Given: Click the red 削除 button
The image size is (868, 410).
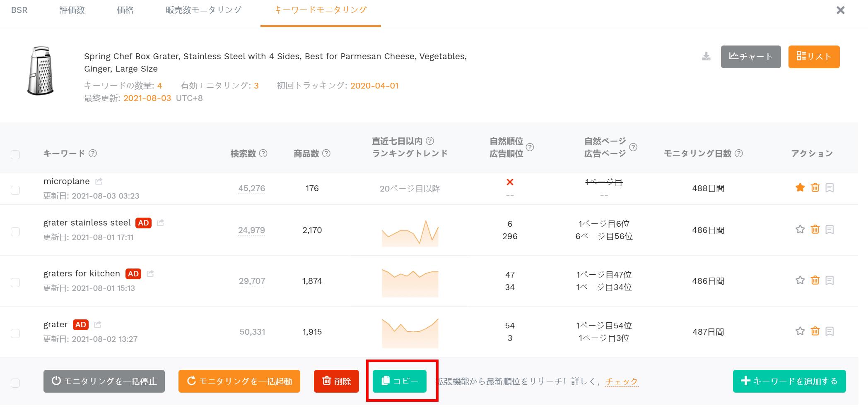Looking at the screenshot, I should tap(336, 381).
